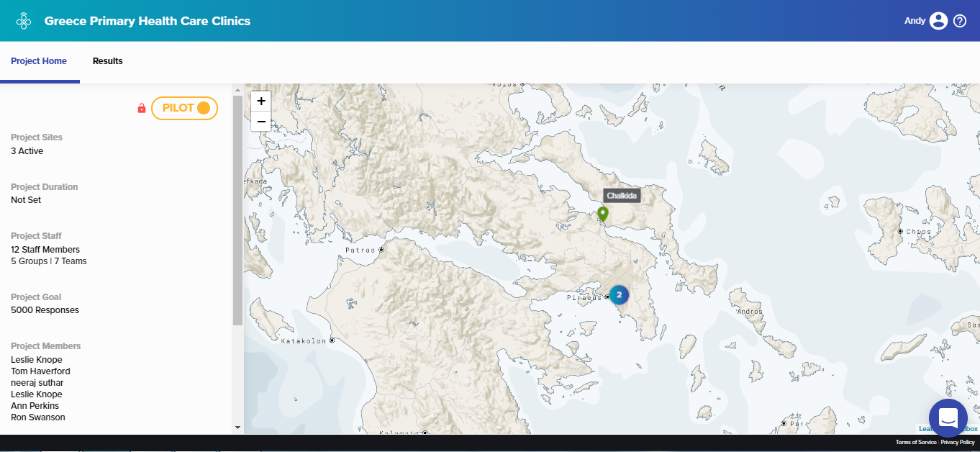Select member neeraj suthar
980x452 pixels.
37,383
